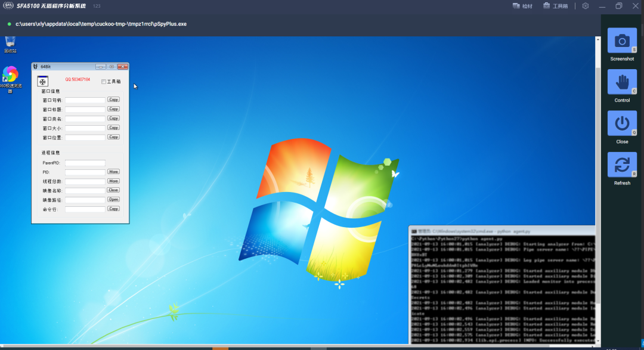Click the QQ:503407184 red text
The height and width of the screenshot is (350, 644).
78,80
